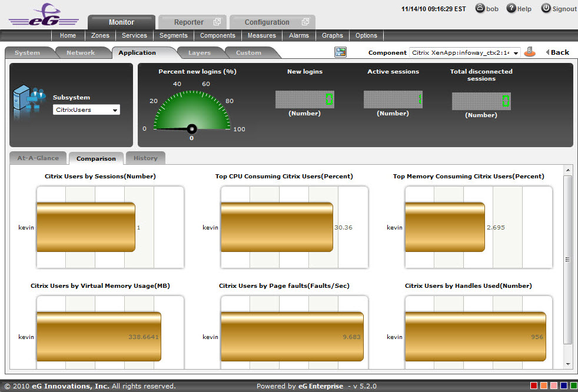Viewport: 578px width, 392px height.
Task: Select the Application tab
Action: click(137, 53)
